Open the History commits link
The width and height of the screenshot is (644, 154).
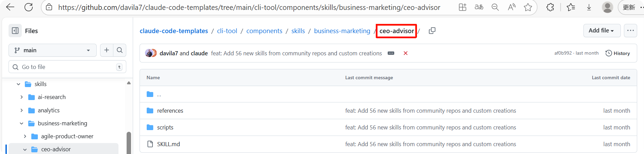618,53
